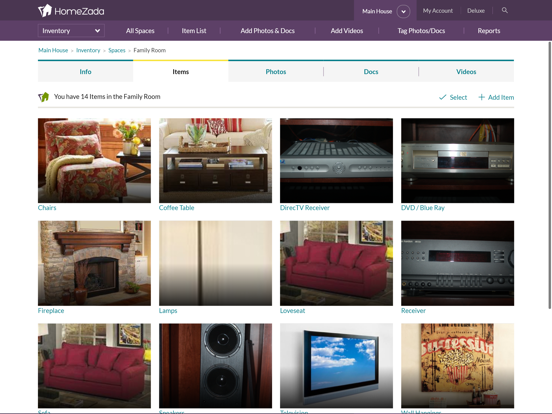Switch to the Info tab
552x414 pixels.
85,71
